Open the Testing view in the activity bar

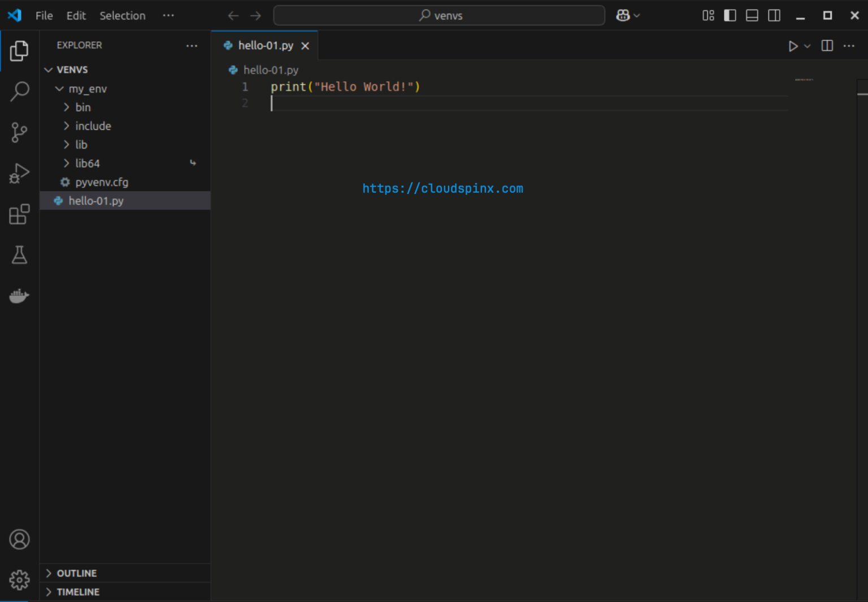[x=20, y=255]
